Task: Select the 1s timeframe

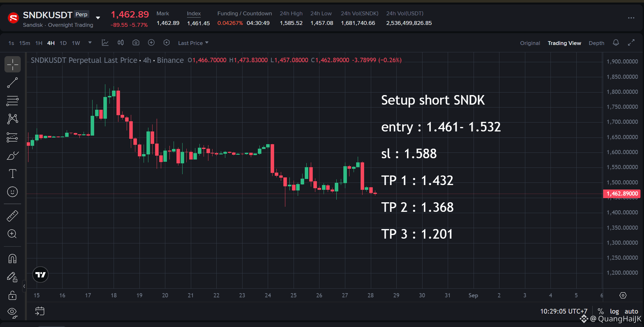Action: pos(11,43)
